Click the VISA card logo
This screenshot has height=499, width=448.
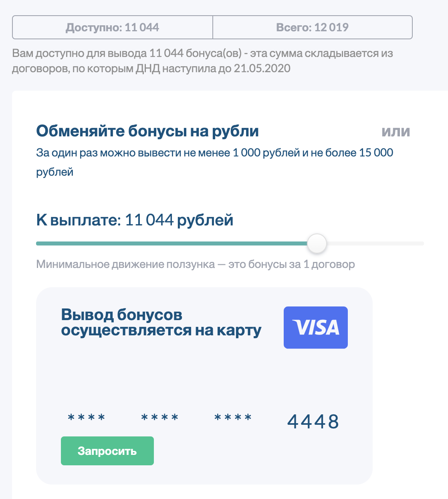[315, 327]
